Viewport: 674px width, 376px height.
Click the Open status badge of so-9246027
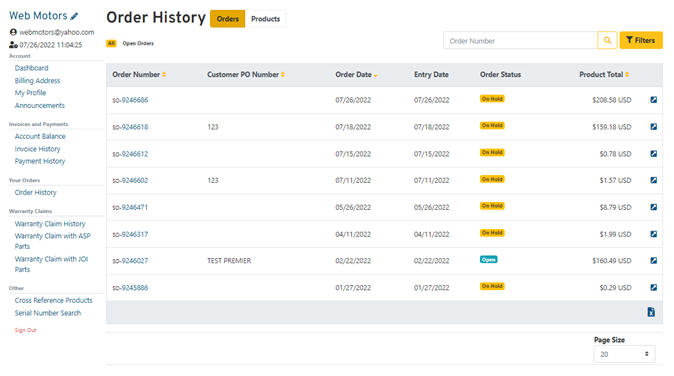[x=489, y=260]
